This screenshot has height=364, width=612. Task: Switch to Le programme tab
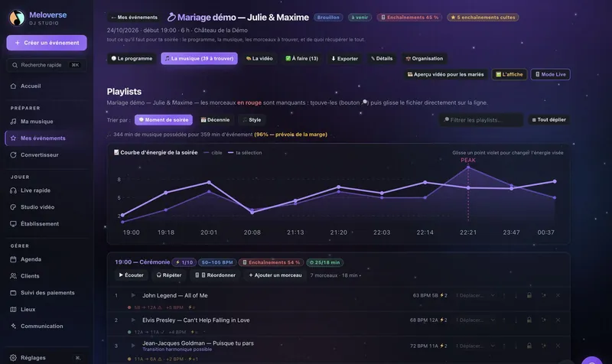point(132,59)
